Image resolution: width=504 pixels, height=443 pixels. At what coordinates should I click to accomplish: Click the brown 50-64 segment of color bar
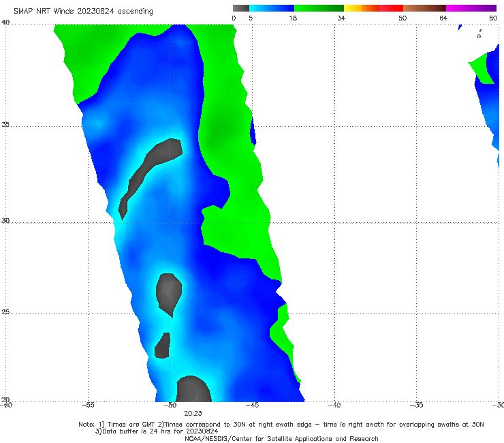(424, 8)
